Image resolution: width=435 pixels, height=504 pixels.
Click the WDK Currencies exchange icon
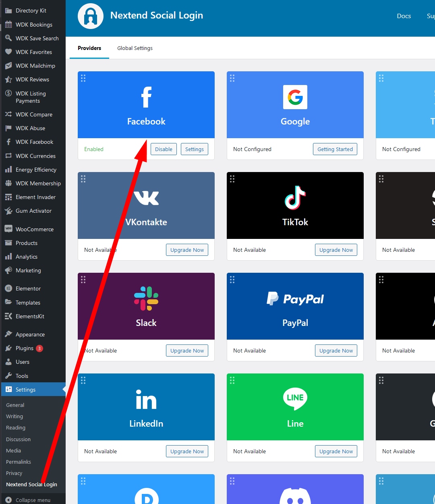pyautogui.click(x=8, y=156)
